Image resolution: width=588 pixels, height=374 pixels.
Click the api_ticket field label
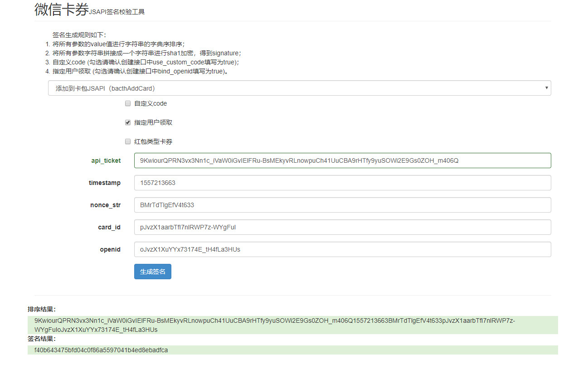pos(106,160)
